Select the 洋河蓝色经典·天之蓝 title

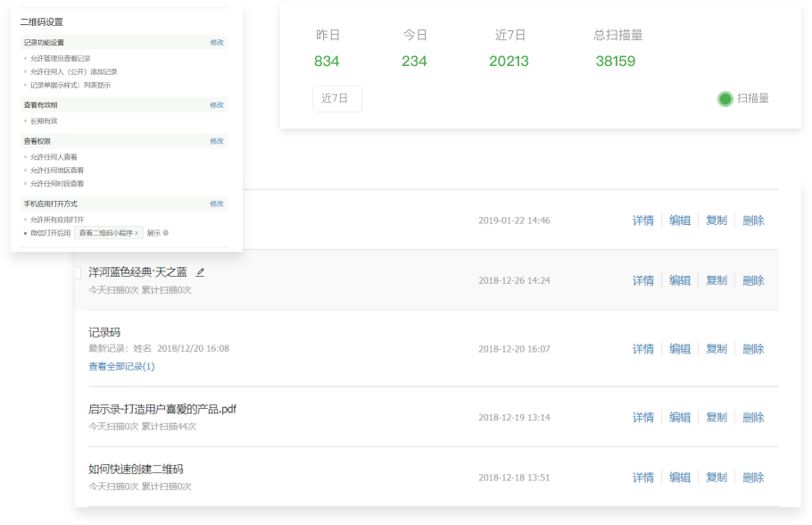pos(137,272)
